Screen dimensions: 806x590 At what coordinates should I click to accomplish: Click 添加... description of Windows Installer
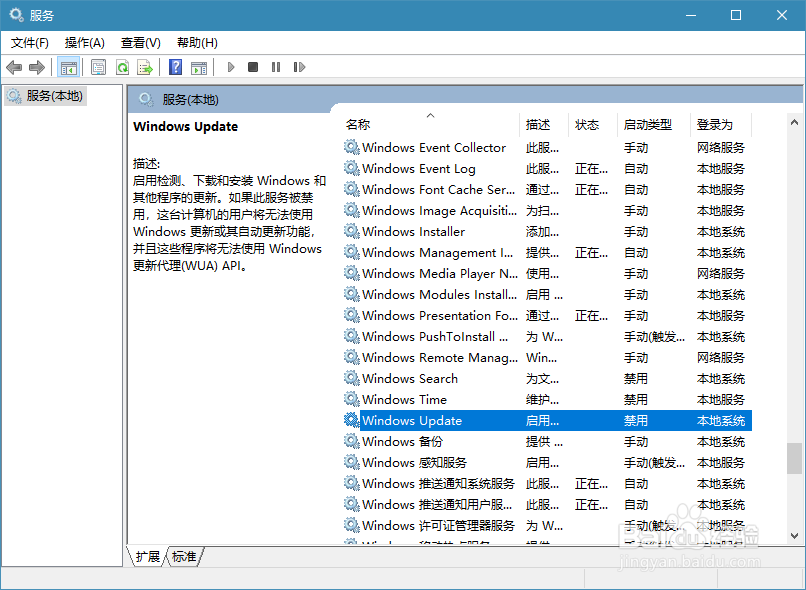(542, 232)
